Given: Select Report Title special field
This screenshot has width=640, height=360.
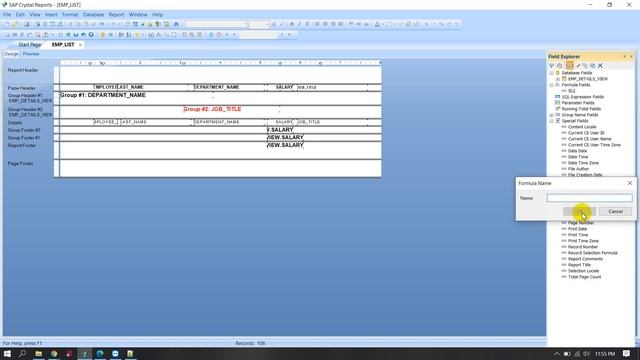Looking at the screenshot, I should (x=579, y=265).
